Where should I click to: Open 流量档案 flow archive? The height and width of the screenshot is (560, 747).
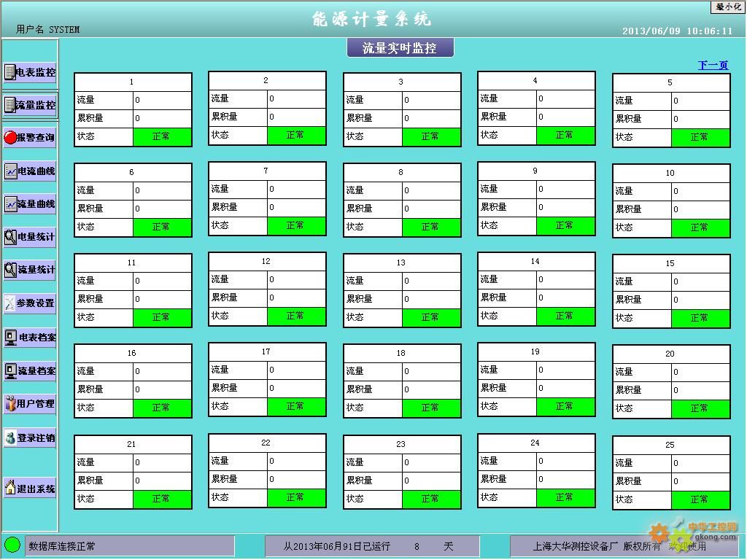[x=30, y=370]
